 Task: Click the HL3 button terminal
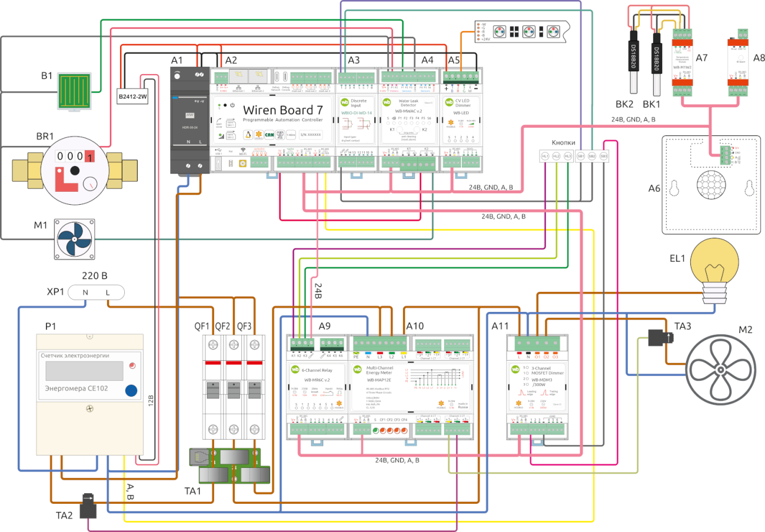click(567, 155)
